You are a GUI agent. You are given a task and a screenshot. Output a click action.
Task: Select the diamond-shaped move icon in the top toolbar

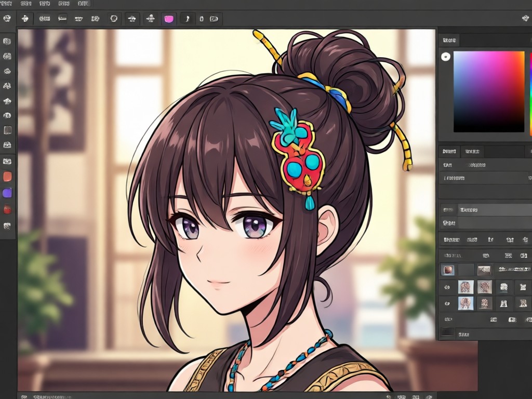click(25, 19)
